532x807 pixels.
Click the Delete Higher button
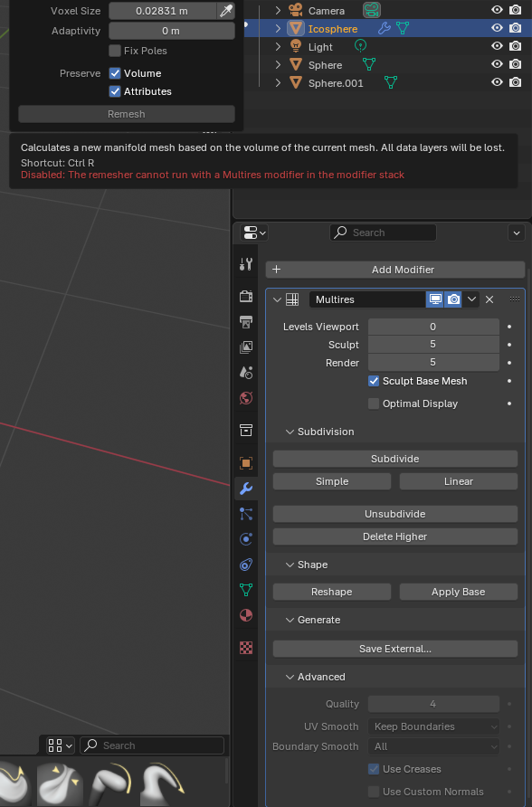[395, 536]
